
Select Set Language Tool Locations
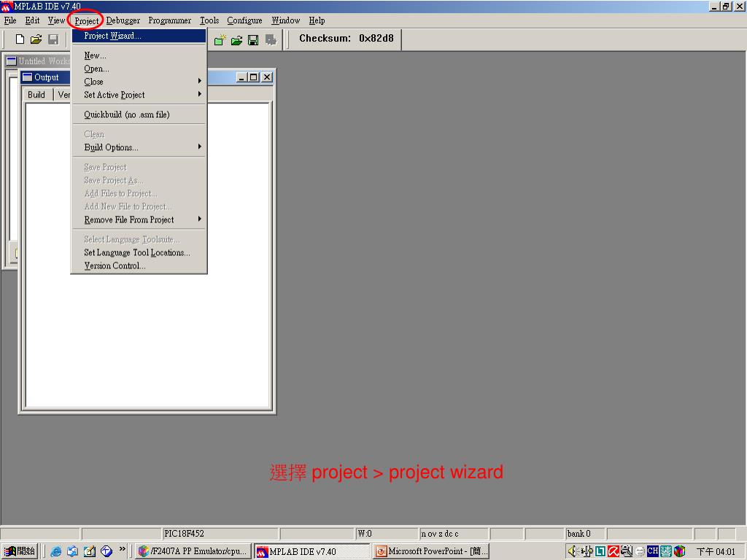[x=139, y=252]
